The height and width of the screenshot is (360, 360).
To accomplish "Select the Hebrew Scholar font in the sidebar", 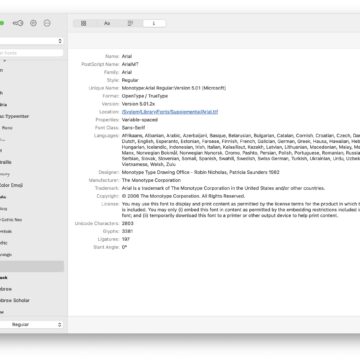I will click(x=15, y=300).
